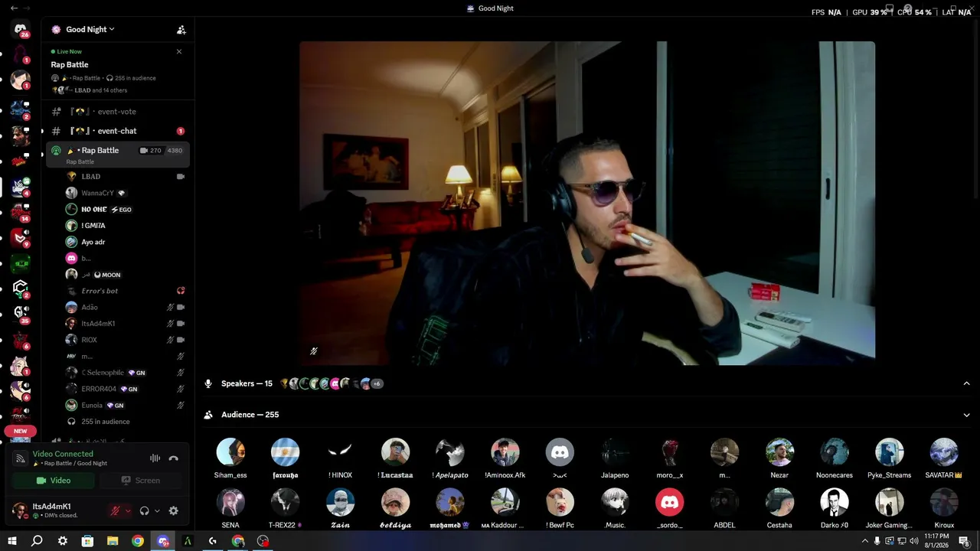Select audience member Noonecares avatar

click(x=835, y=452)
